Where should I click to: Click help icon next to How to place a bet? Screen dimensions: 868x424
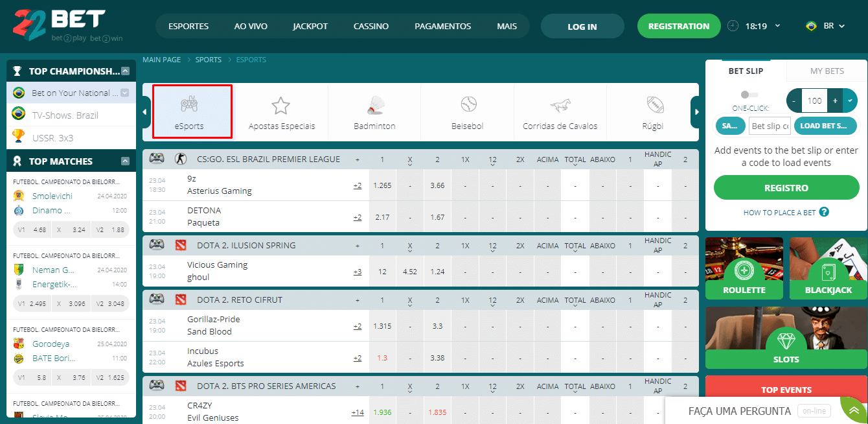tap(824, 212)
